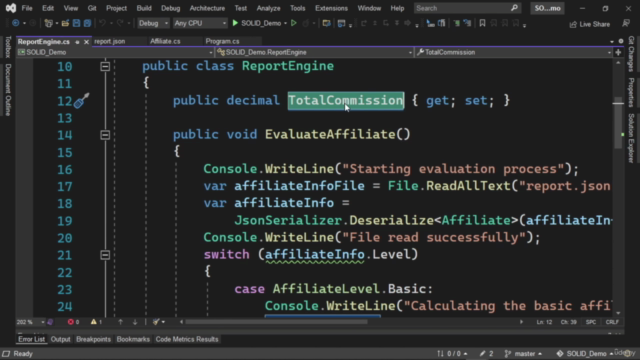The width and height of the screenshot is (640, 360).
Task: Click the open file folder icon
Action: coord(65,23)
